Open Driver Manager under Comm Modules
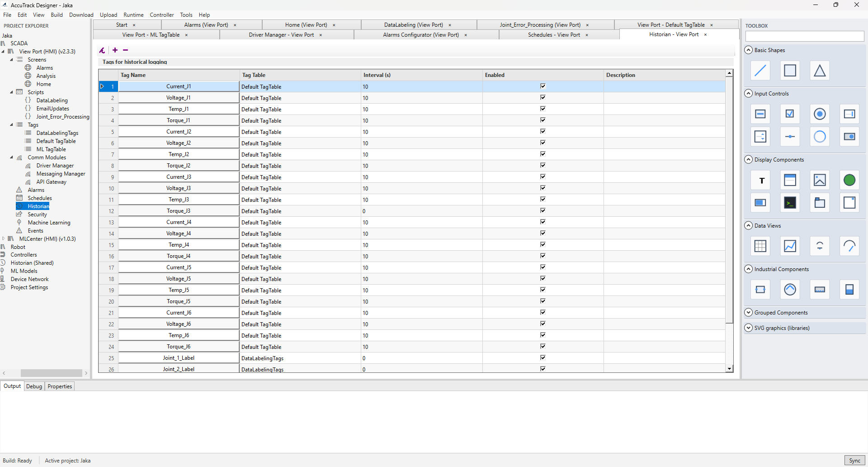This screenshot has width=868, height=467. 55,166
